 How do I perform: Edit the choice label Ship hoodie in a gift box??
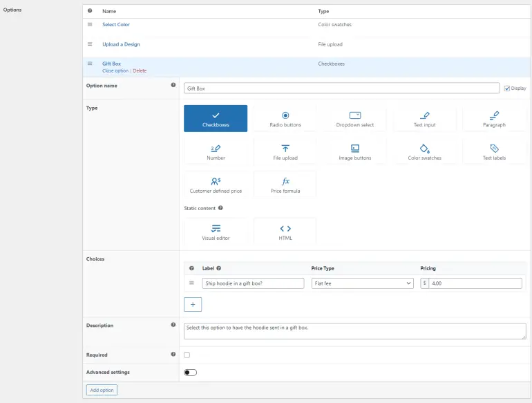pos(253,283)
